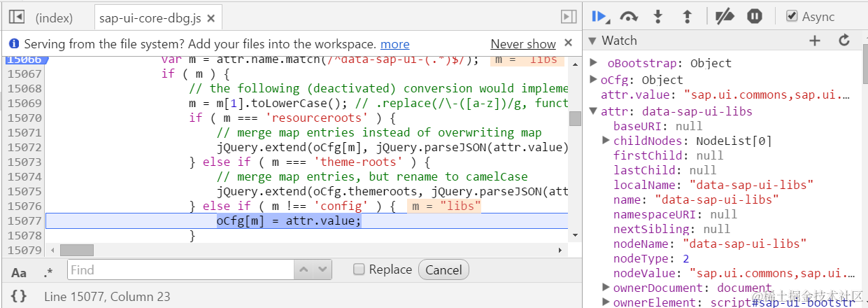Switch to the (index) tab
This screenshot has height=308, width=868.
[55, 18]
